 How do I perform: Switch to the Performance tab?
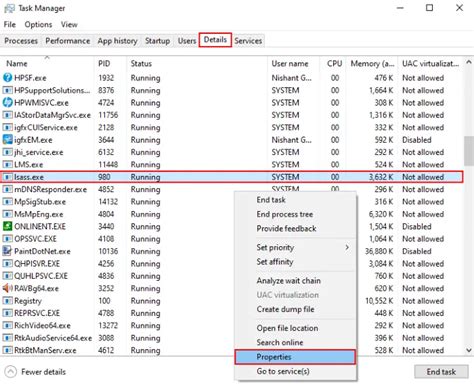pyautogui.click(x=68, y=41)
